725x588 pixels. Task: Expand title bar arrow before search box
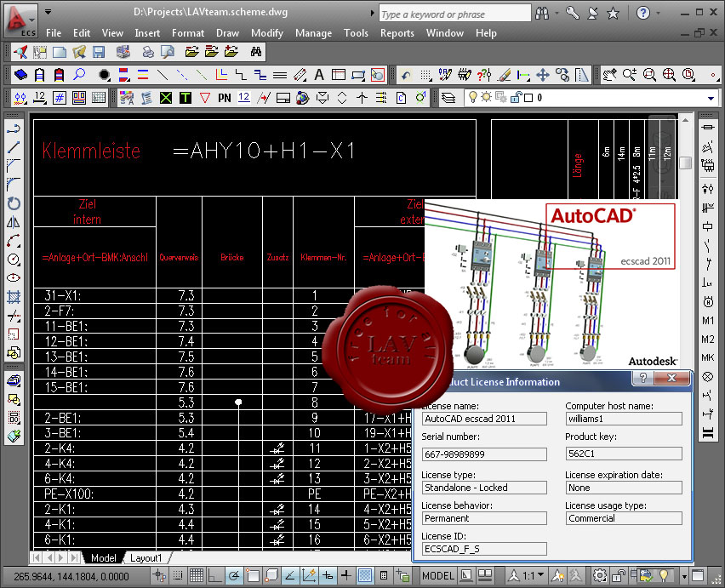point(372,13)
